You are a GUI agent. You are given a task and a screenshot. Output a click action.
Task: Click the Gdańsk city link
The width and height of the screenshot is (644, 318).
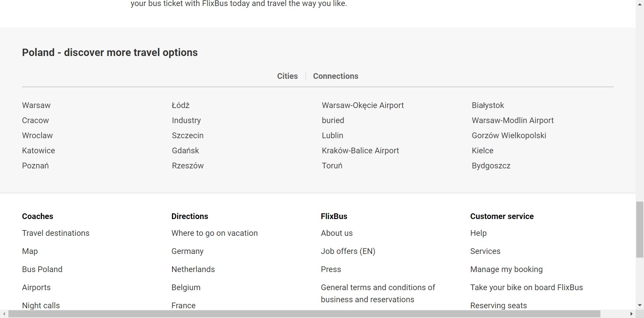click(x=185, y=151)
